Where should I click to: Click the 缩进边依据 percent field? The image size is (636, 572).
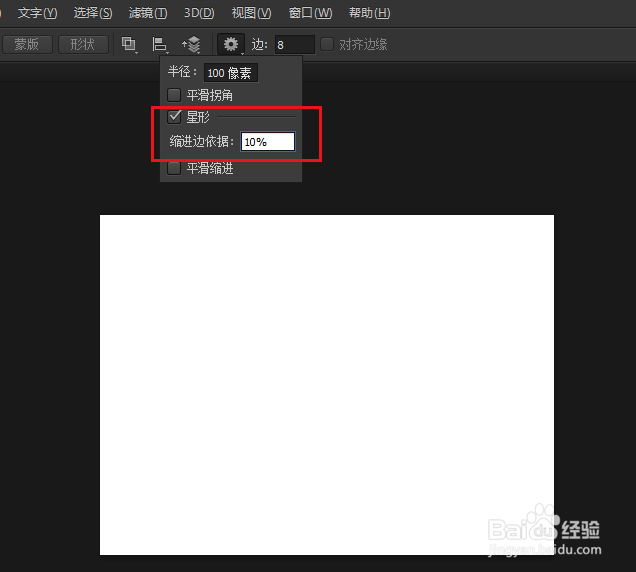coord(268,142)
